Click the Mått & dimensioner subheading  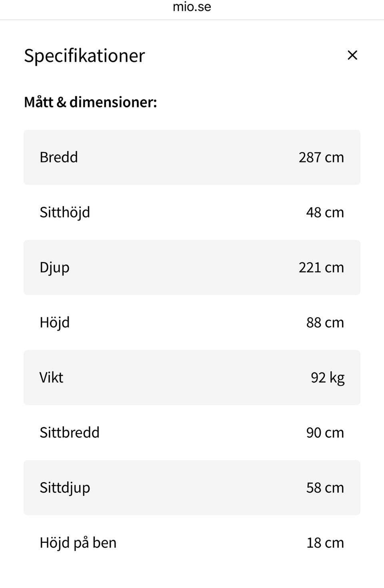point(90,102)
